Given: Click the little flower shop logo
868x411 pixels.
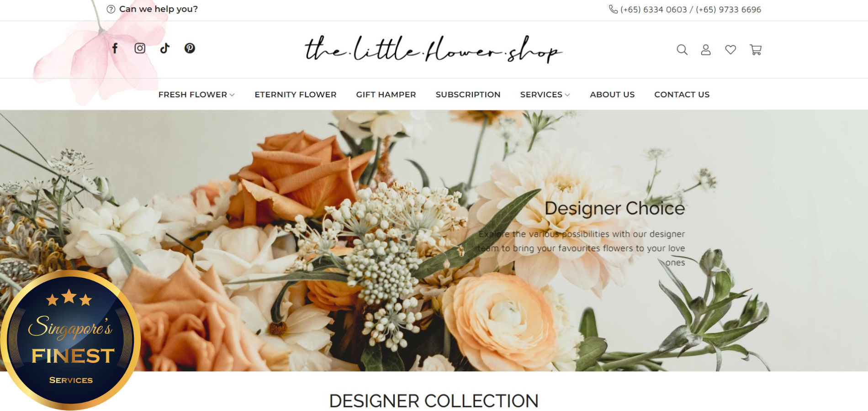Looking at the screenshot, I should point(434,49).
